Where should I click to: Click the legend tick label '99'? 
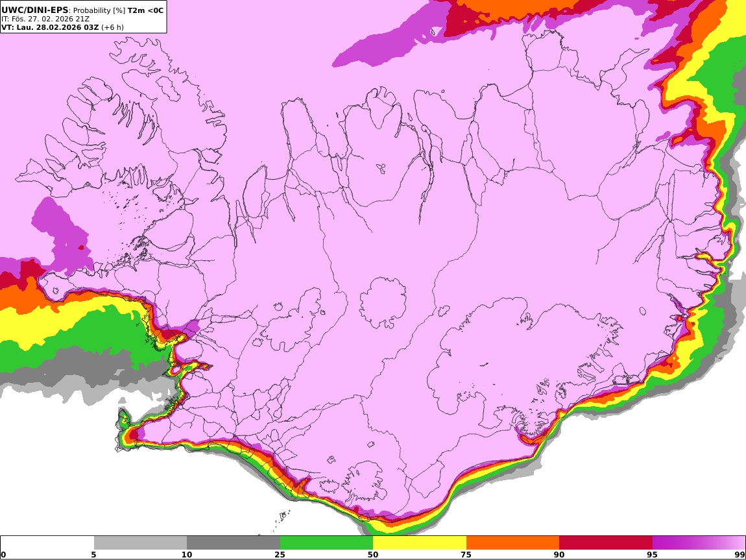740,554
